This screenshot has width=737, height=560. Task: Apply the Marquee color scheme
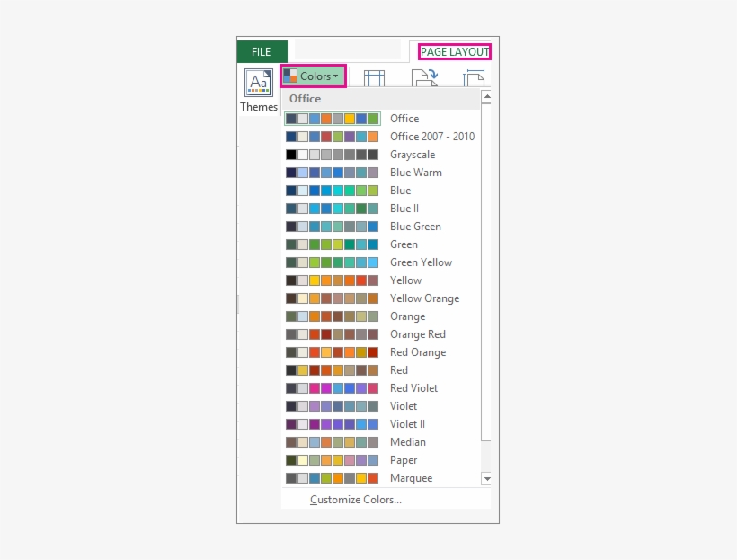[x=382, y=478]
